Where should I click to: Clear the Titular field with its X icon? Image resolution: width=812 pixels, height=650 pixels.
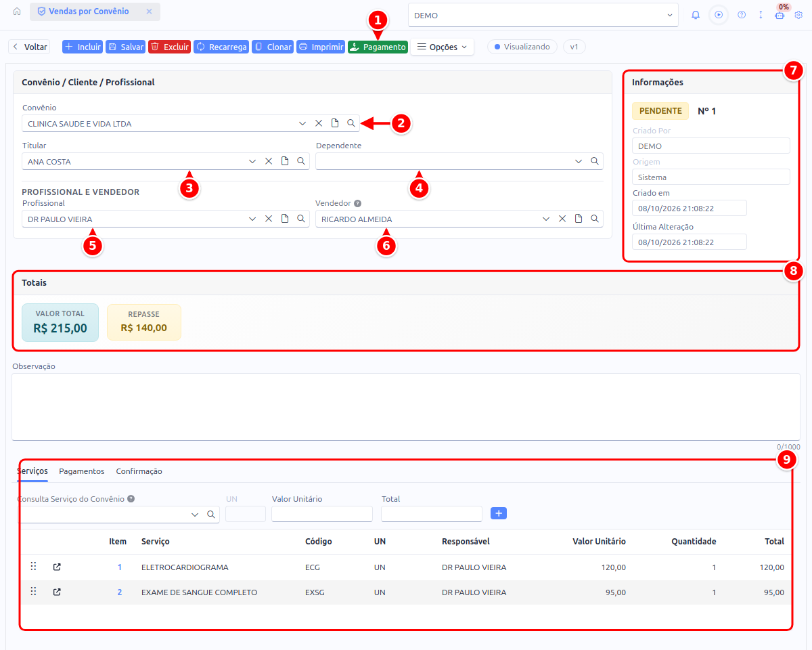click(269, 161)
